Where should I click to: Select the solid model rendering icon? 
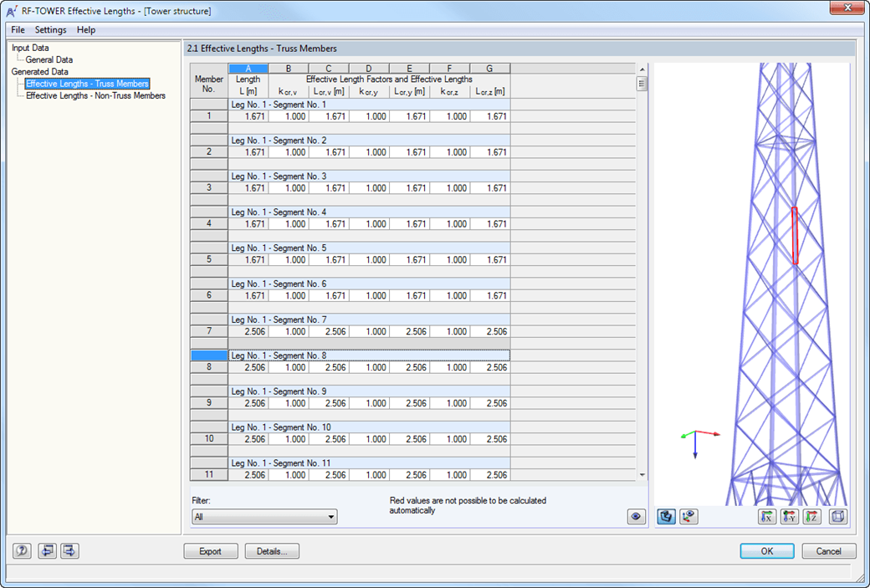(x=664, y=516)
